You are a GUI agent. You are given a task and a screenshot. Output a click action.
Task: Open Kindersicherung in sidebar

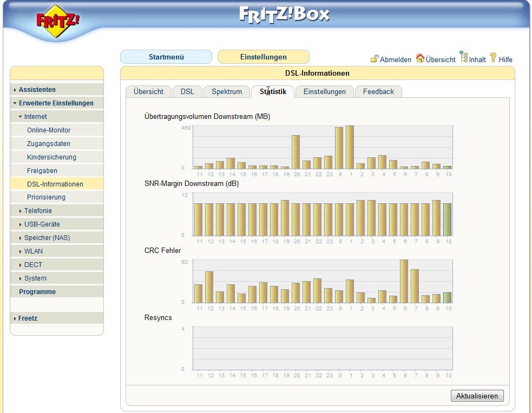[57, 157]
